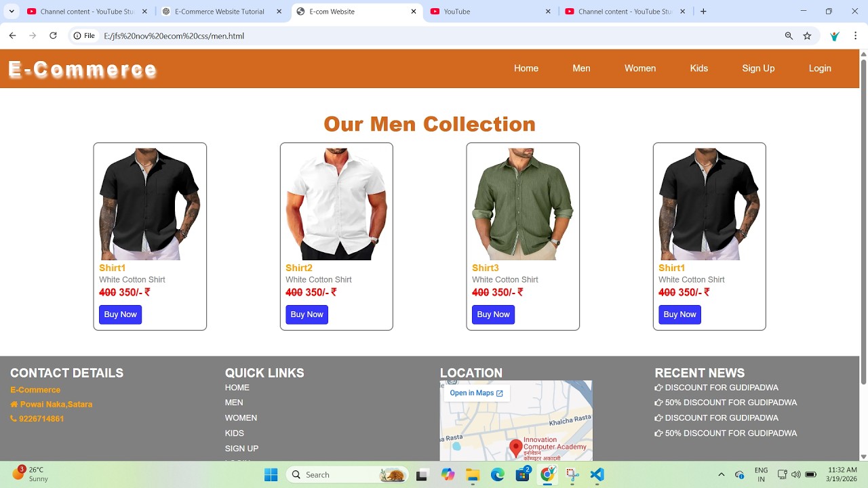Click the E-Commerce name under Contact Details
This screenshot has height=488, width=868.
pos(35,390)
